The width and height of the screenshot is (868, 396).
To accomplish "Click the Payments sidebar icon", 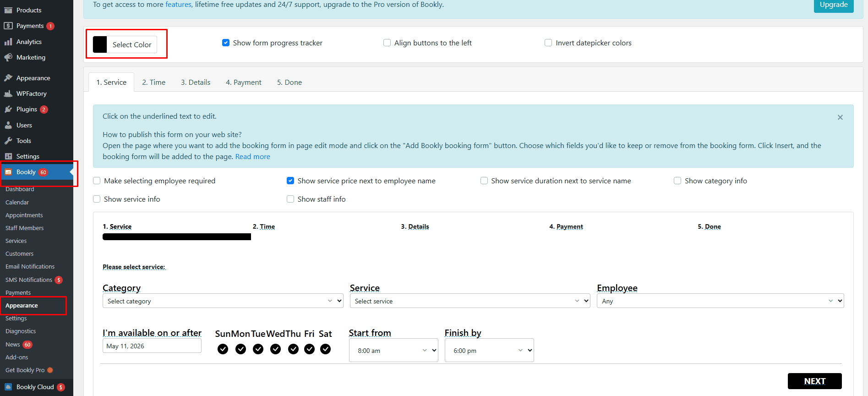I will pyautogui.click(x=8, y=26).
